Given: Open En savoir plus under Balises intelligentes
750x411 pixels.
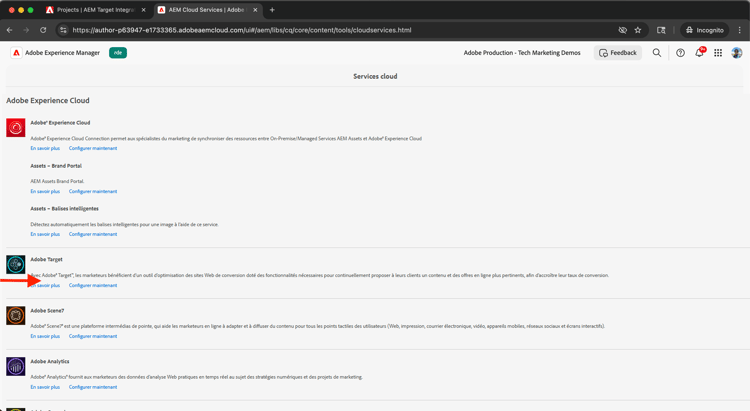Looking at the screenshot, I should point(45,234).
